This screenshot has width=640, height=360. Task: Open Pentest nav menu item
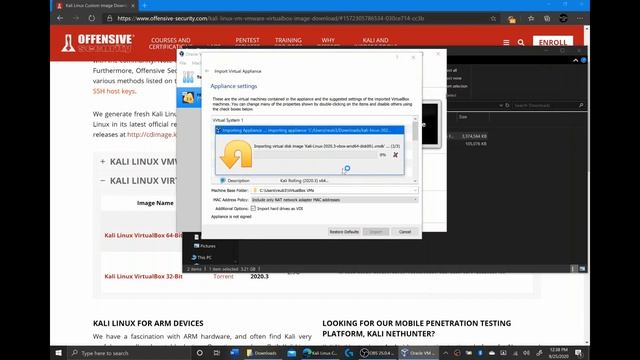coord(247,41)
